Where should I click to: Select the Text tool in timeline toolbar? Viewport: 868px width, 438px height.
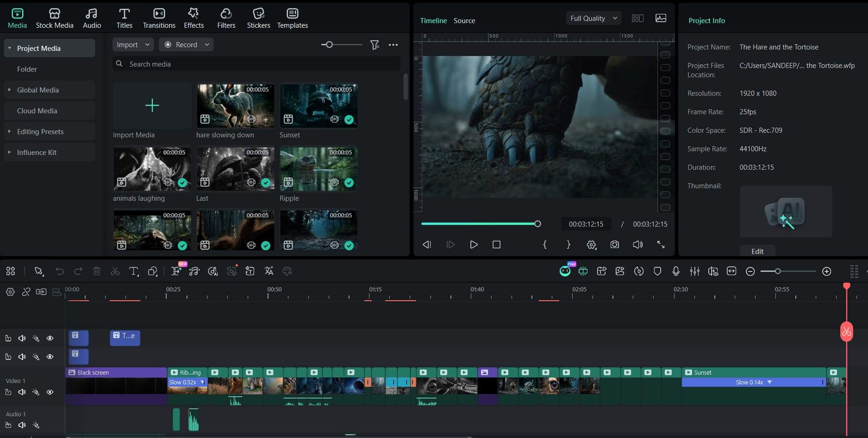134,271
